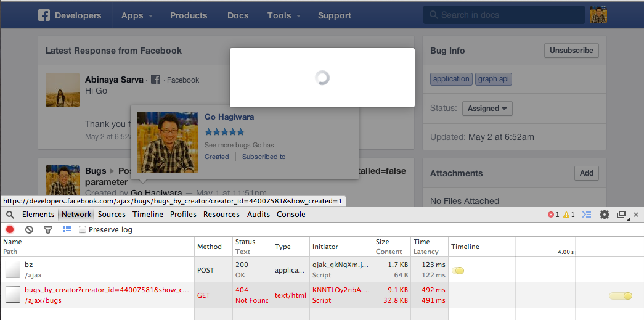This screenshot has width=644, height=320.
Task: Click Go Hagiwara's large hovercard photo
Action: pyautogui.click(x=168, y=142)
